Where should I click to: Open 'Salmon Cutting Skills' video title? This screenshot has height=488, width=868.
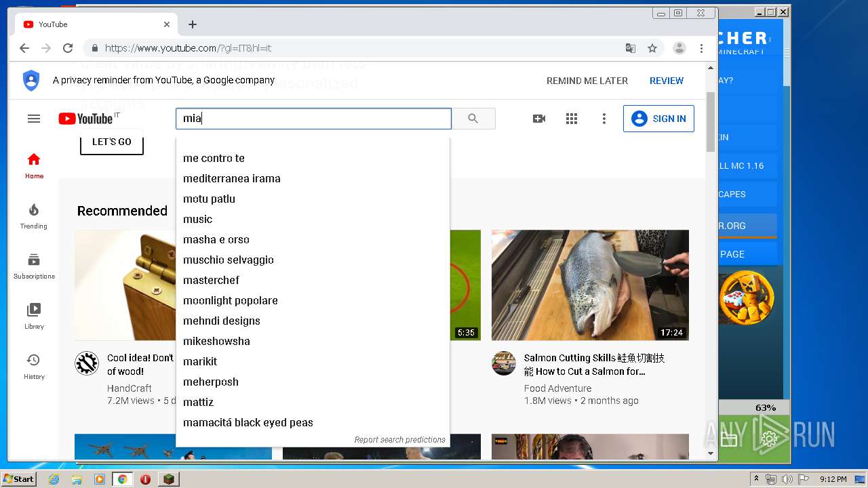[x=594, y=365]
